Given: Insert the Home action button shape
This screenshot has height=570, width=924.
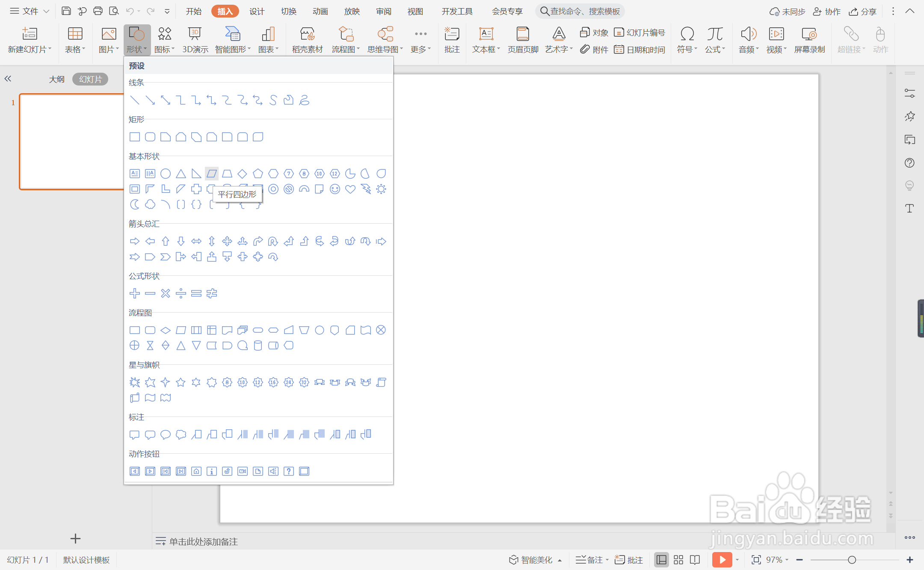Looking at the screenshot, I should click(196, 471).
